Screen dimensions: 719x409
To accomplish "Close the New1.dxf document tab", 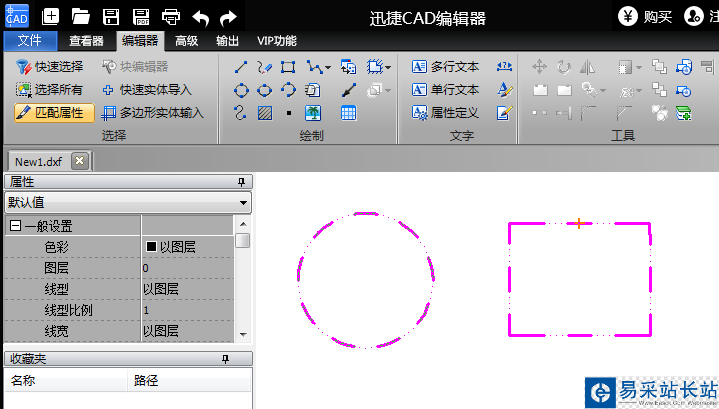I will [80, 161].
